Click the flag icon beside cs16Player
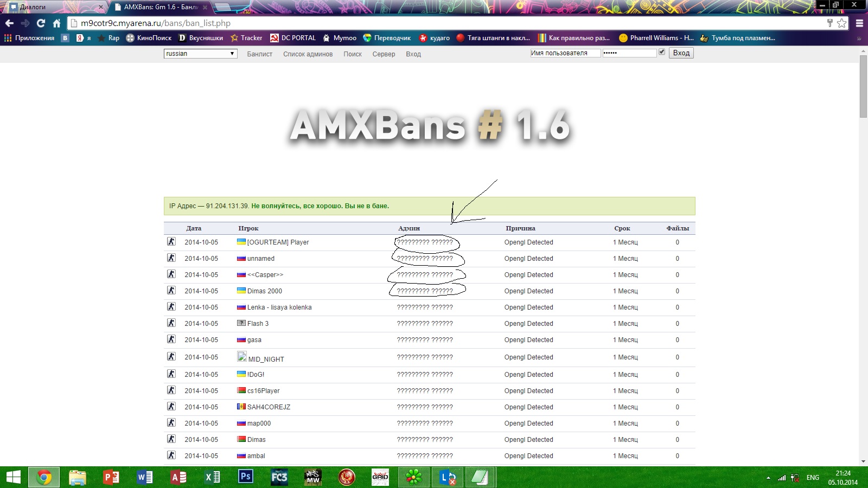 (241, 390)
